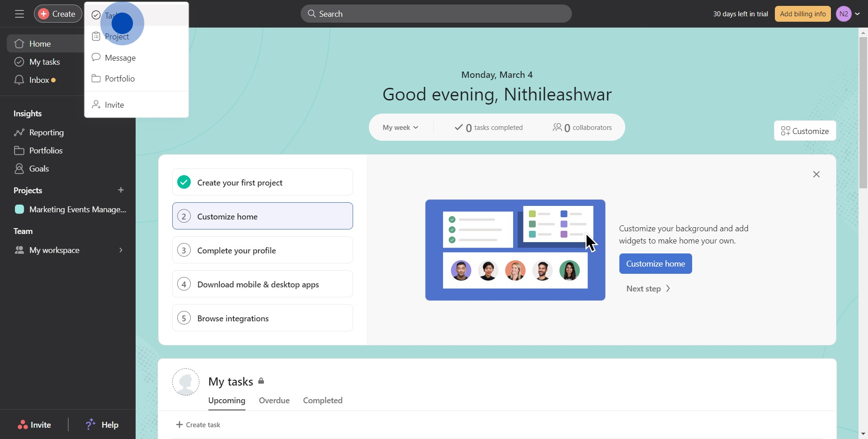Screen dimensions: 868x439
Task: Click the blue Customize home button
Action: [x=655, y=264]
